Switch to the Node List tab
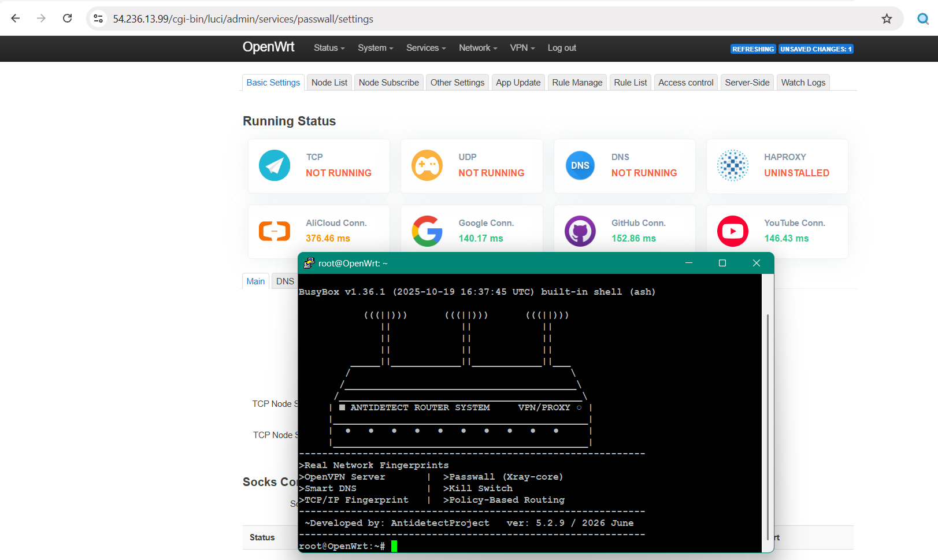The height and width of the screenshot is (560, 938). [329, 83]
